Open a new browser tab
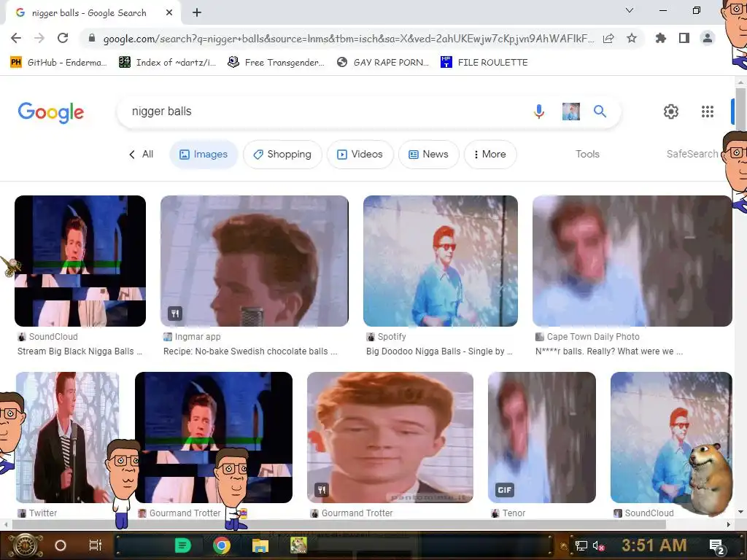This screenshot has height=560, width=747. [x=197, y=13]
